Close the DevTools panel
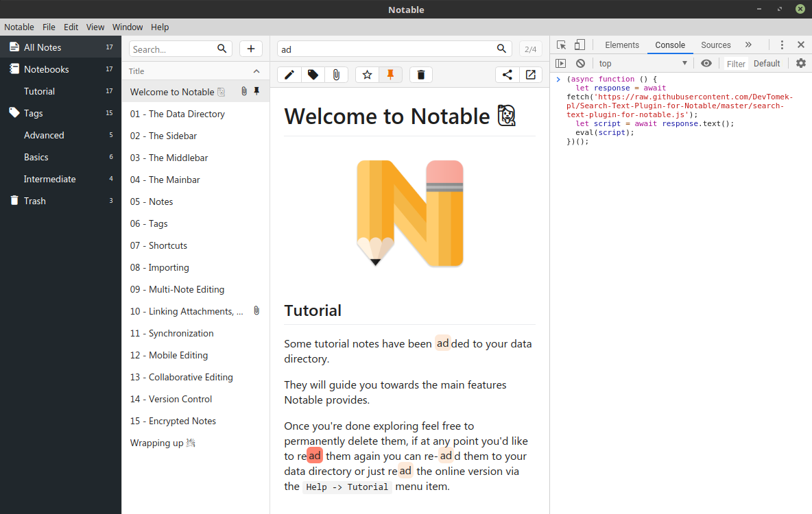 pyautogui.click(x=800, y=45)
